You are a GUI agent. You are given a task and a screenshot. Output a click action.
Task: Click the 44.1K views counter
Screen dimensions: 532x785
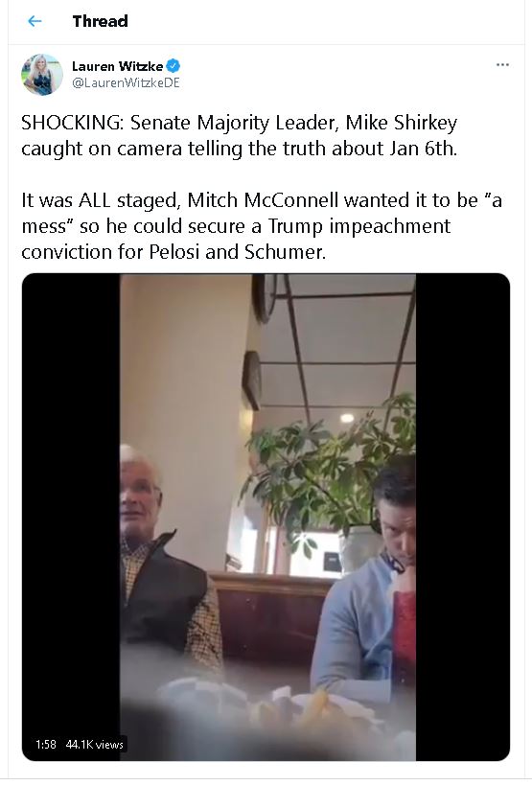pos(95,745)
